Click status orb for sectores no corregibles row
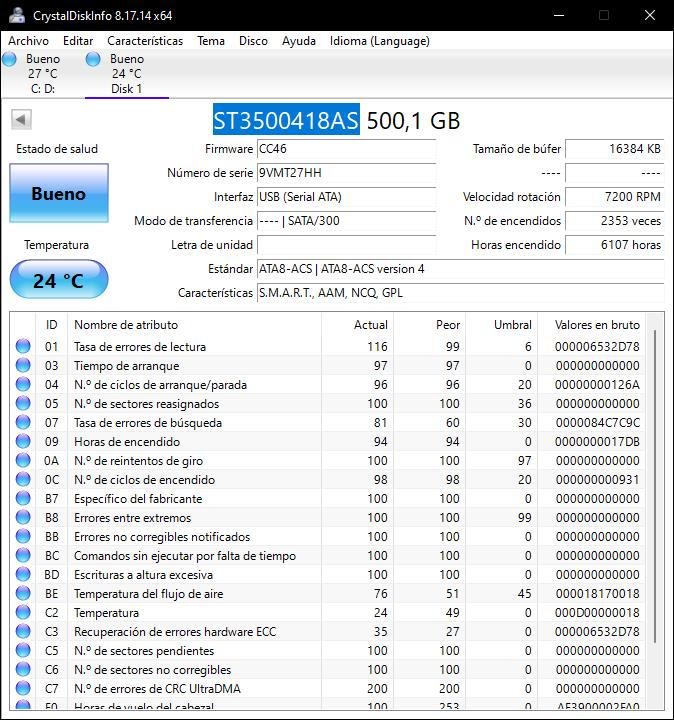Screen dimensions: 674x720 pos(23,669)
